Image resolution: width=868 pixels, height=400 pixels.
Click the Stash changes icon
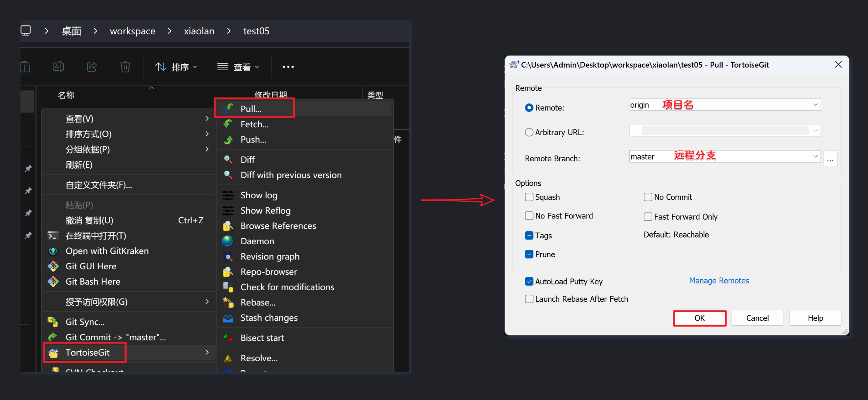click(x=228, y=318)
